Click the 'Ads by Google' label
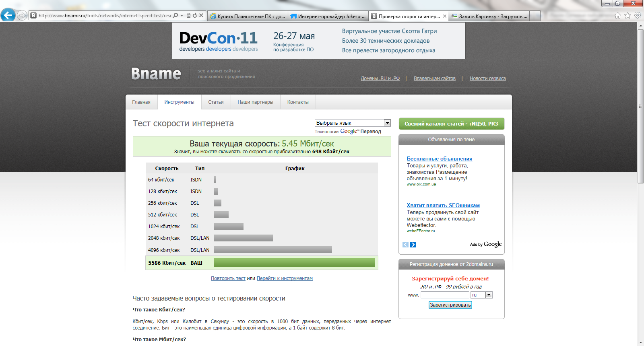The height and width of the screenshot is (346, 644). [x=486, y=244]
